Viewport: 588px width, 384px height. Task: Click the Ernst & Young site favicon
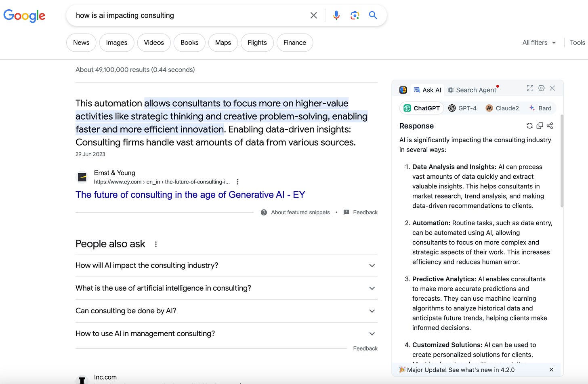[x=82, y=177]
